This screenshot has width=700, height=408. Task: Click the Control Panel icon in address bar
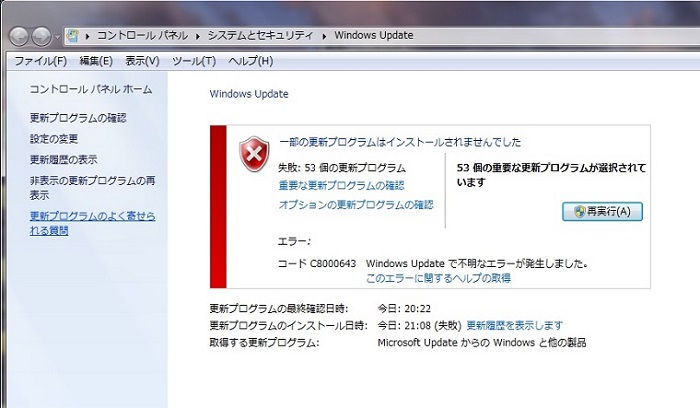pos(73,36)
